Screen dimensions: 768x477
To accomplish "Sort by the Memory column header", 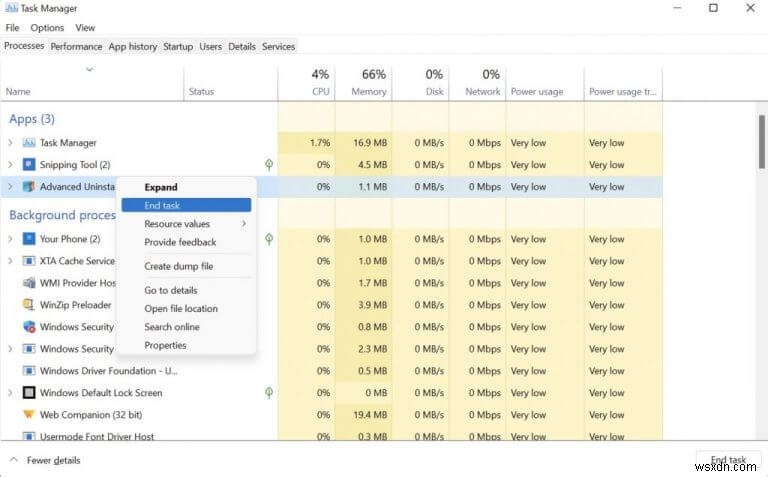I will (363, 82).
